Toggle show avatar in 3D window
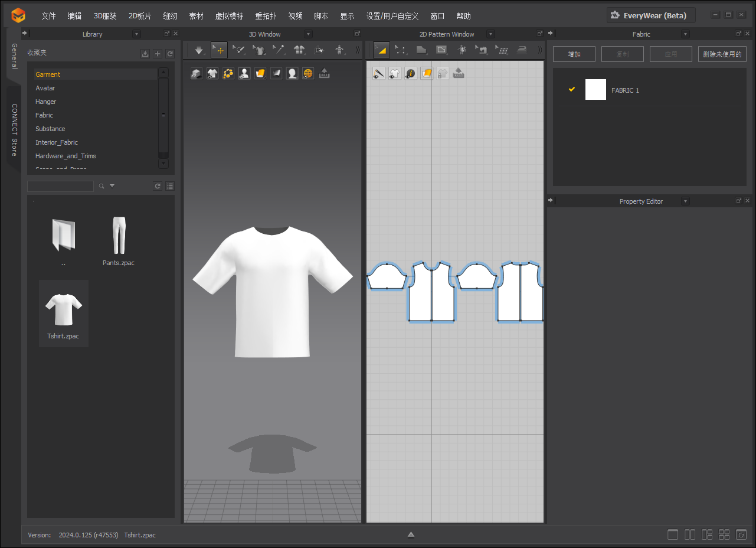This screenshot has height=548, width=756. pyautogui.click(x=244, y=73)
